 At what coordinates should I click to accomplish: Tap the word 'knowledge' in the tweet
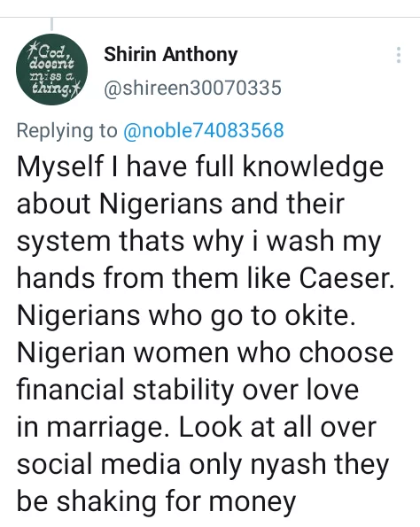click(x=313, y=167)
